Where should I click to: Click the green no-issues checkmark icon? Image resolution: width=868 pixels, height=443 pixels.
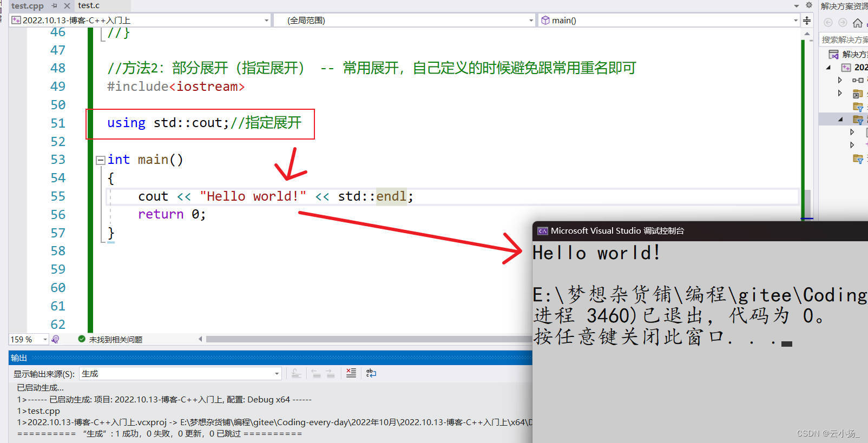[82, 339]
